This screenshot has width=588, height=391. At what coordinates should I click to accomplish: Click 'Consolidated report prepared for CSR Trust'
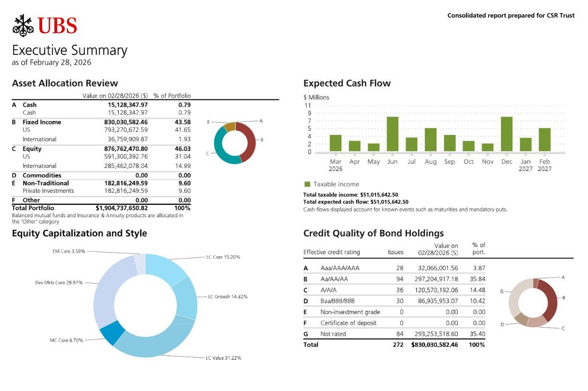(511, 16)
